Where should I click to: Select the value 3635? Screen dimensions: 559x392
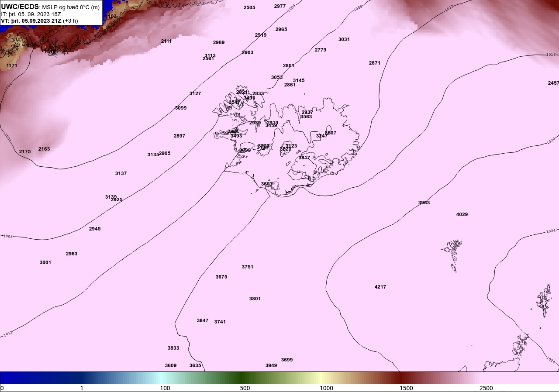coord(195,365)
